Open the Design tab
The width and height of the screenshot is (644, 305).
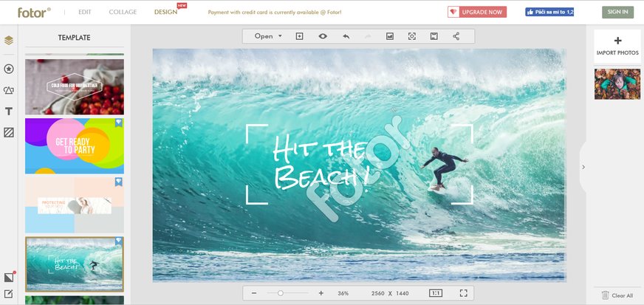click(x=165, y=12)
